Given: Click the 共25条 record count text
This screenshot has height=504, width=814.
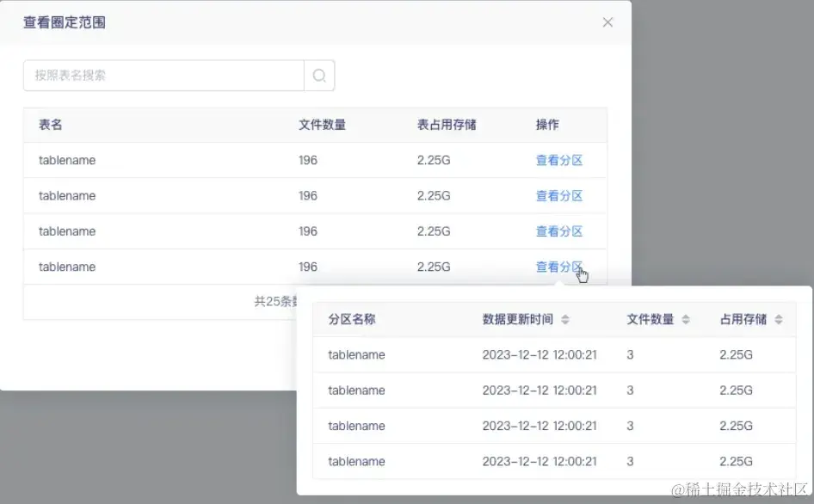Looking at the screenshot, I should (274, 302).
